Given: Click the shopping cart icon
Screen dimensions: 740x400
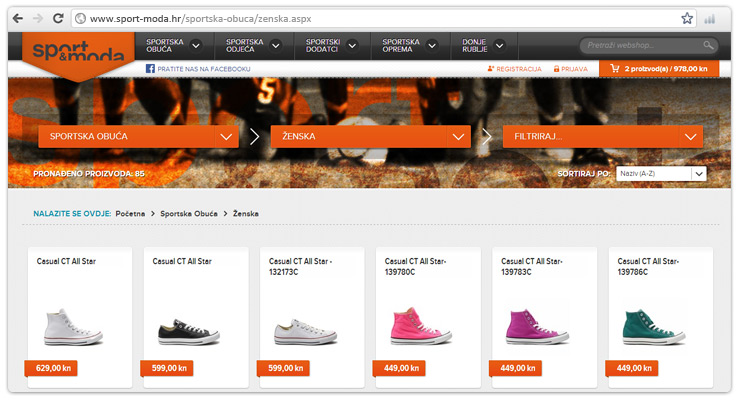Looking at the screenshot, I should [614, 69].
